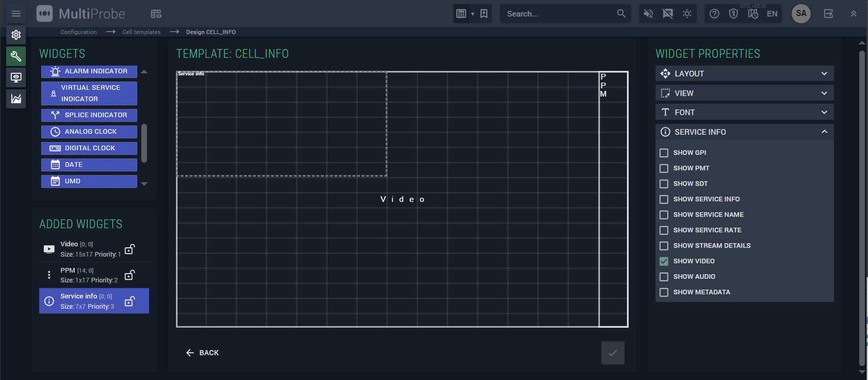Viewport: 868px width, 380px height.
Task: Enable SHOW SERVICE NAME checkbox
Action: coord(664,215)
